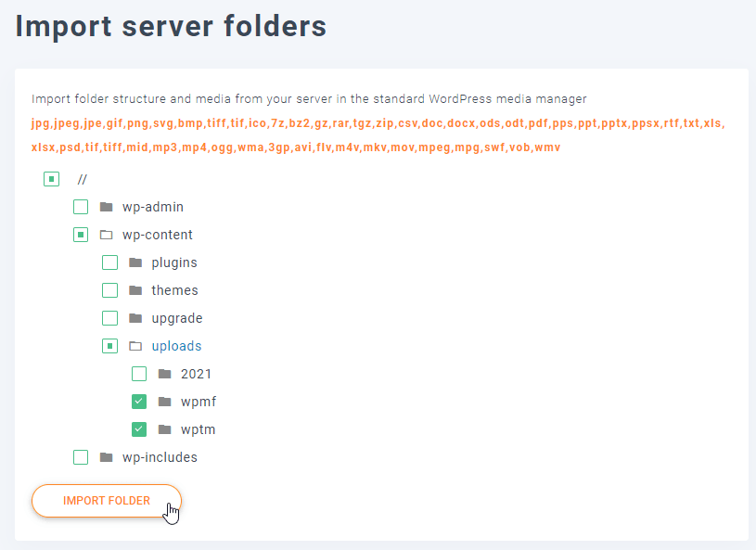Screen dimensions: 756x550
Task: Click the 2021 folder icon
Action: coord(165,374)
